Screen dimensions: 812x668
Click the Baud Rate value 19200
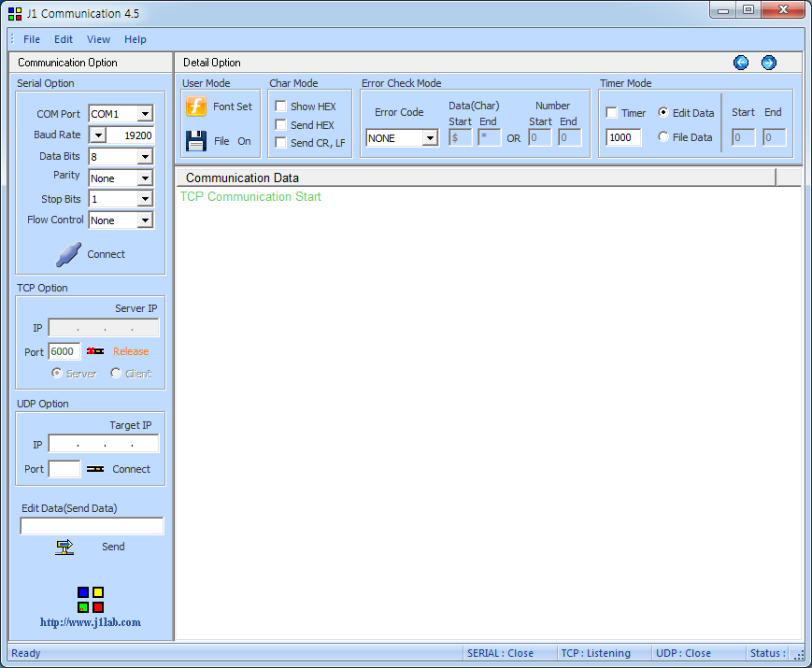131,135
